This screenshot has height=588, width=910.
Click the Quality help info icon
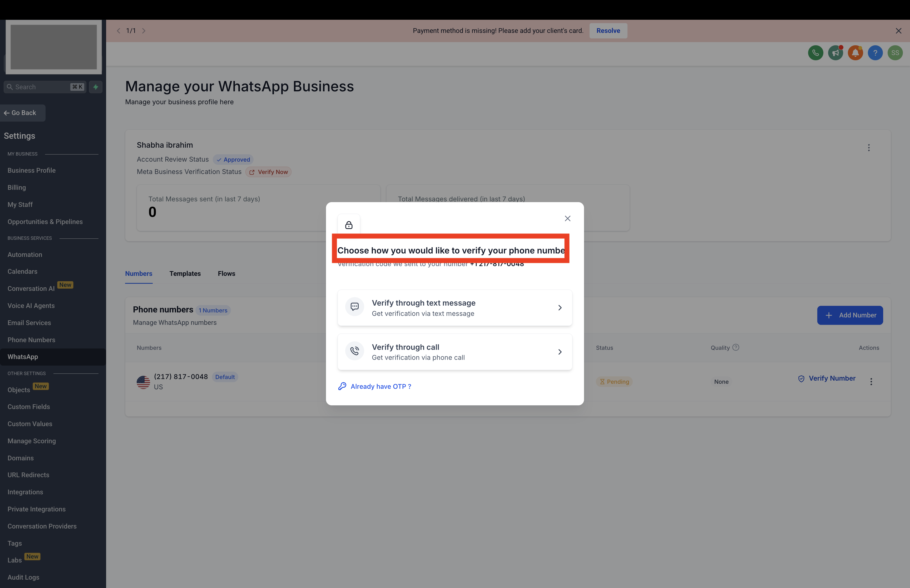pos(735,347)
